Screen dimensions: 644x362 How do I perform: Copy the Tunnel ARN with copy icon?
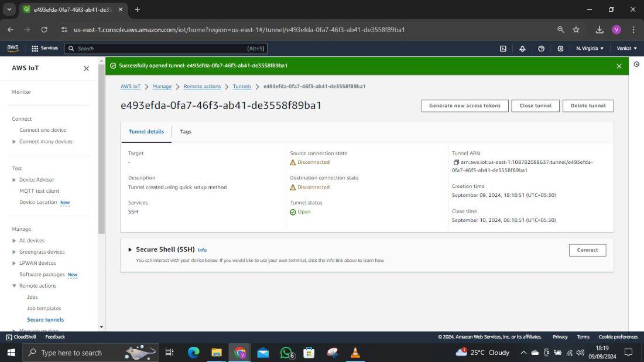point(456,162)
